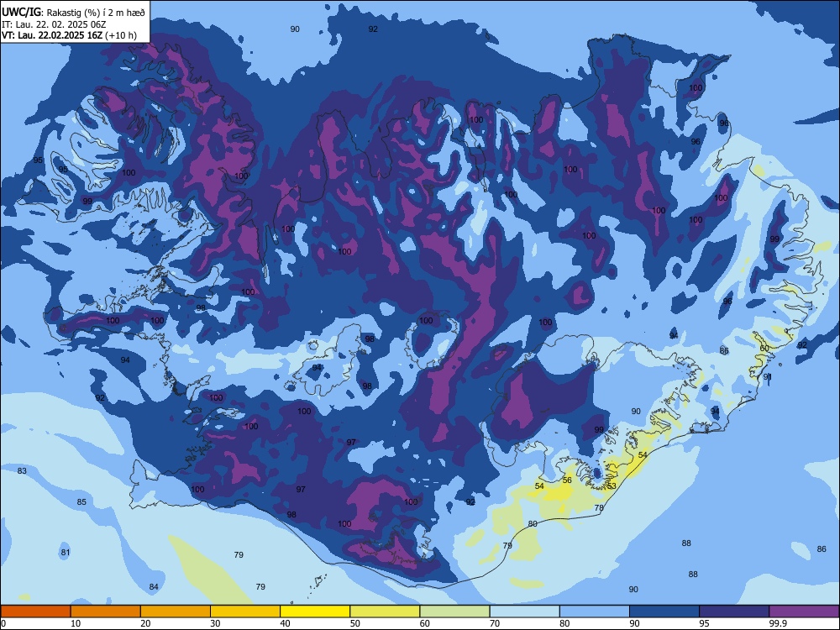Click the map value 53
840x630 pixels.
click(612, 486)
